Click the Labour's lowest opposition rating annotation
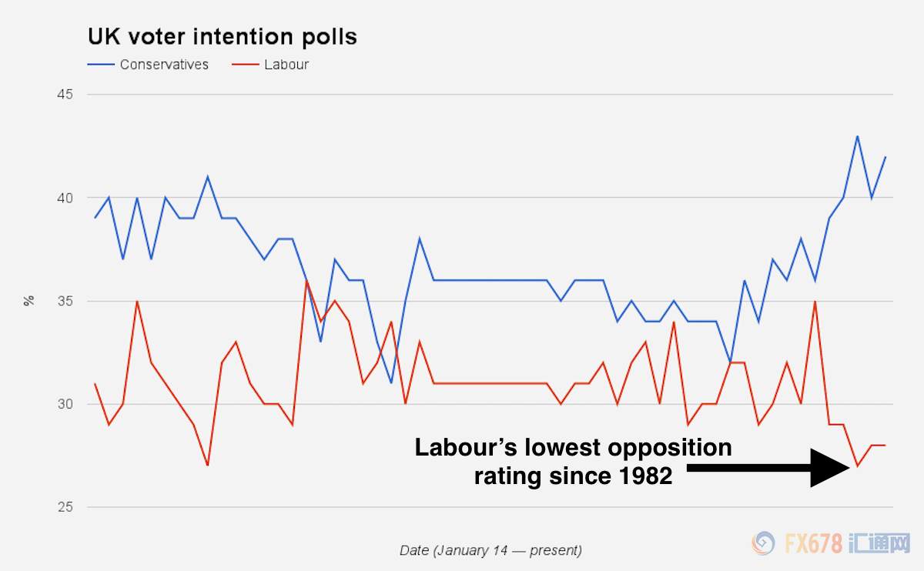Viewport: 924px width, 571px height. point(573,462)
